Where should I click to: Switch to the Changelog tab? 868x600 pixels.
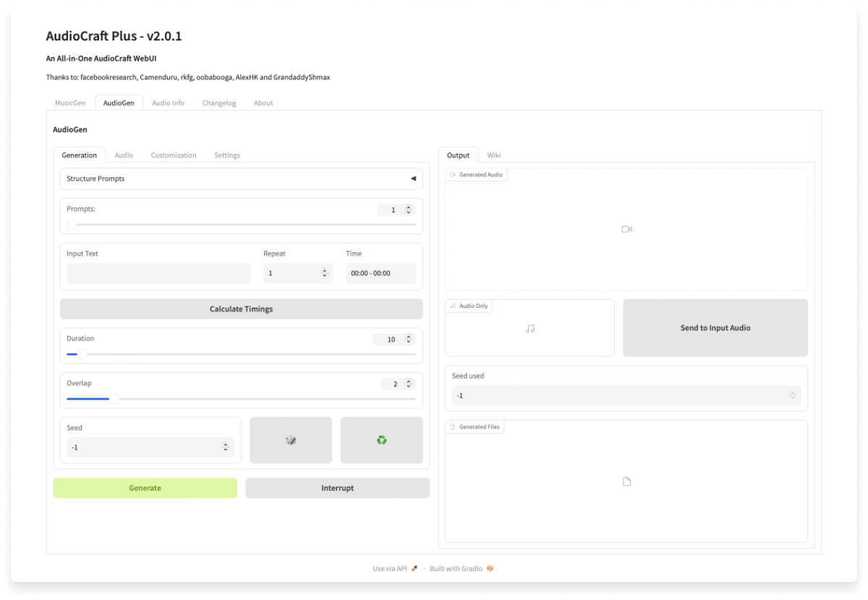pyautogui.click(x=219, y=103)
